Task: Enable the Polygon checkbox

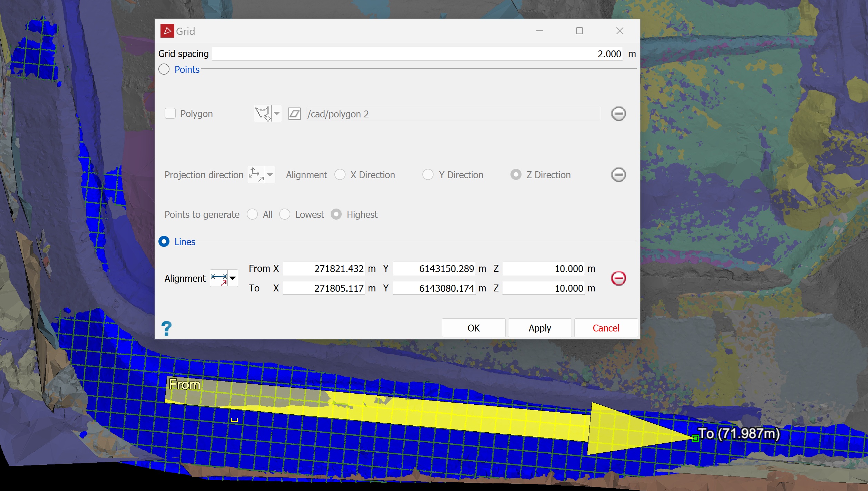Action: [170, 114]
